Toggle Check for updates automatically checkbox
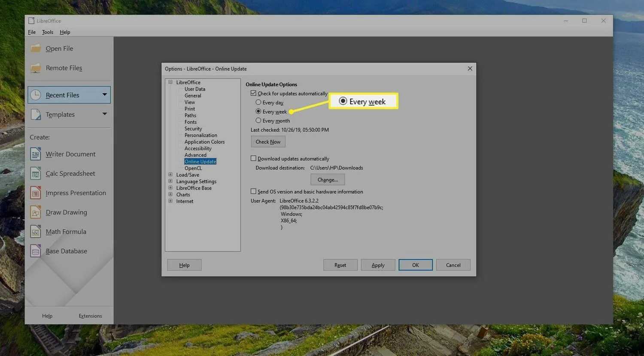The image size is (644, 356). pos(253,93)
